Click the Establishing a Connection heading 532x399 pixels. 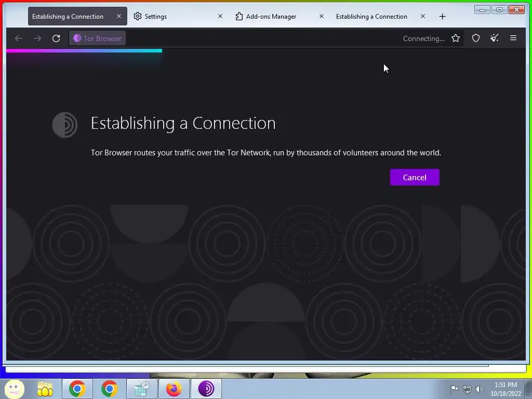pyautogui.click(x=183, y=123)
